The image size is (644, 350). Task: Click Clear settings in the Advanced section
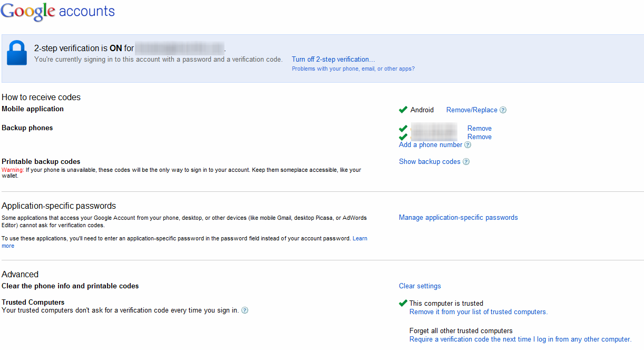[x=419, y=286]
